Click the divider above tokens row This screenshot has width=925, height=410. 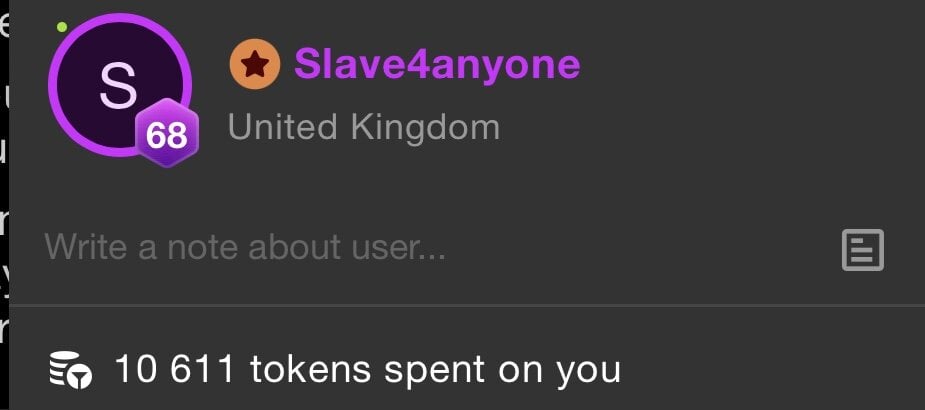(x=467, y=305)
